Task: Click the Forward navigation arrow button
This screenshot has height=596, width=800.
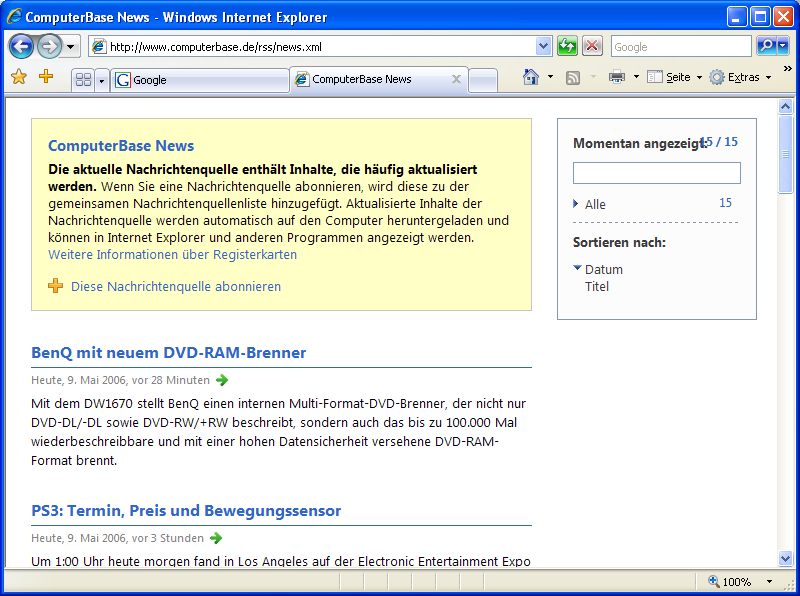Action: click(49, 47)
